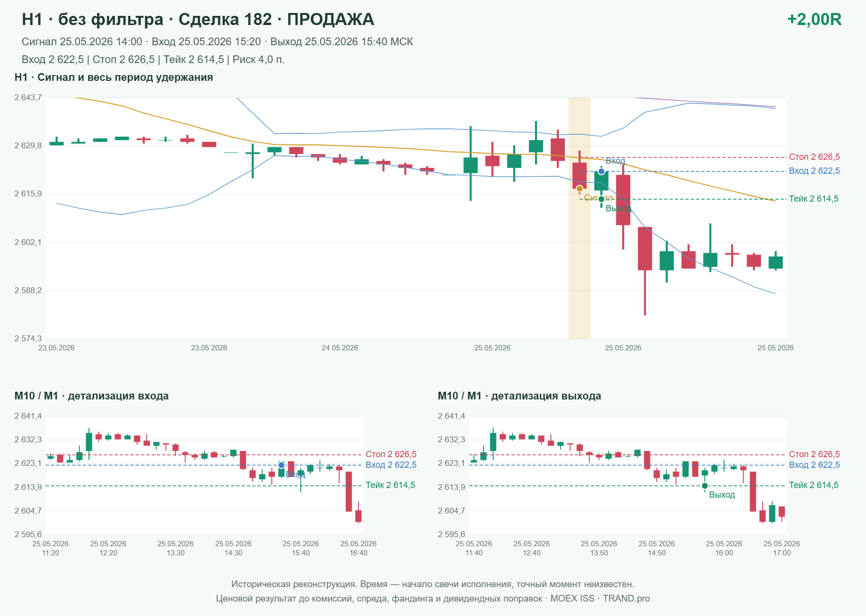Click 'Тейк 2 614,5' beside the entry detail chart
Viewport: 866px width, 616px height.
pos(390,485)
